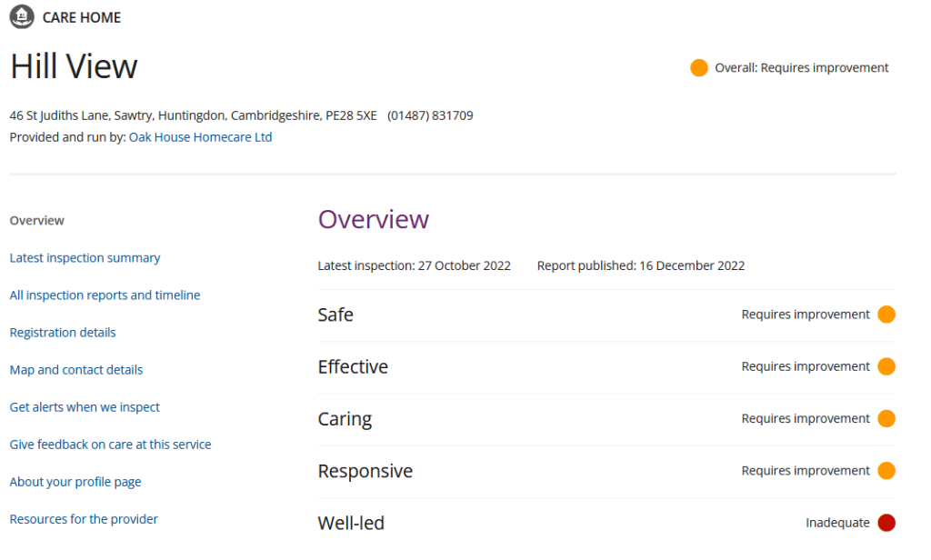Click the Caring rating orange indicator

click(886, 419)
